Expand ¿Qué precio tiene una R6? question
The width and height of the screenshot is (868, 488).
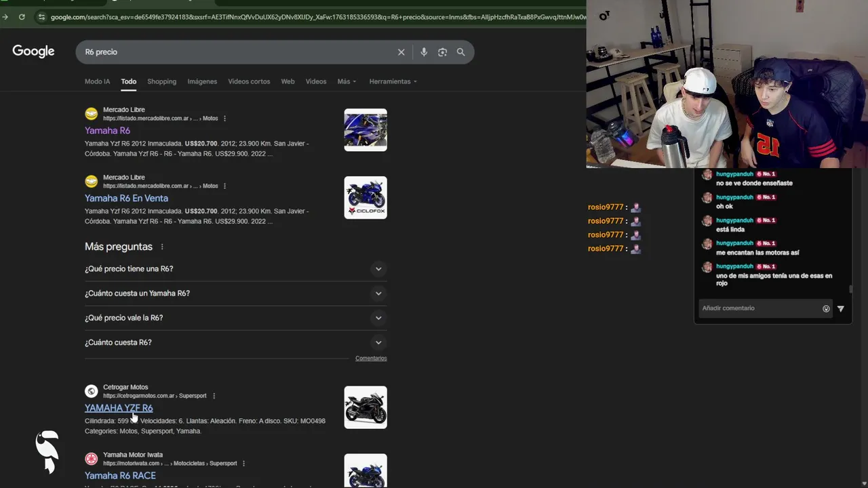tap(235, 269)
